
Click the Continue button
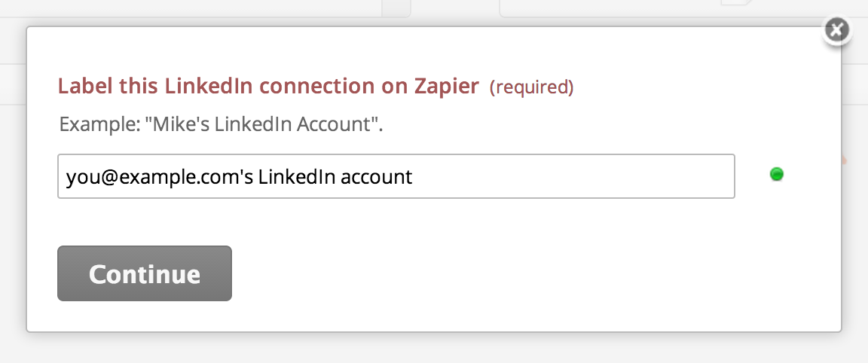pyautogui.click(x=145, y=273)
